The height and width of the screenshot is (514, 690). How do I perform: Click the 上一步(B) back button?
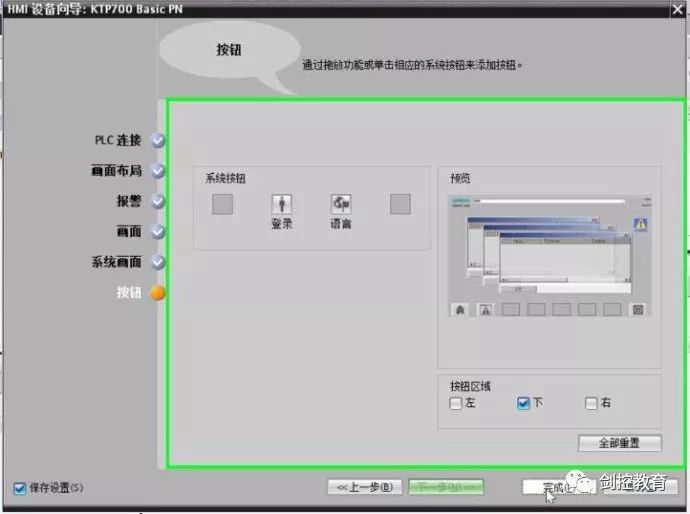365,487
